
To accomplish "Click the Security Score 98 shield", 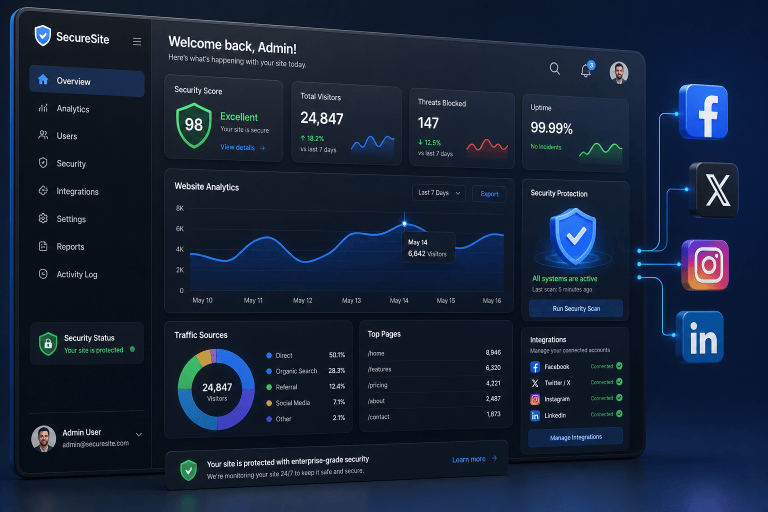I will (x=194, y=125).
